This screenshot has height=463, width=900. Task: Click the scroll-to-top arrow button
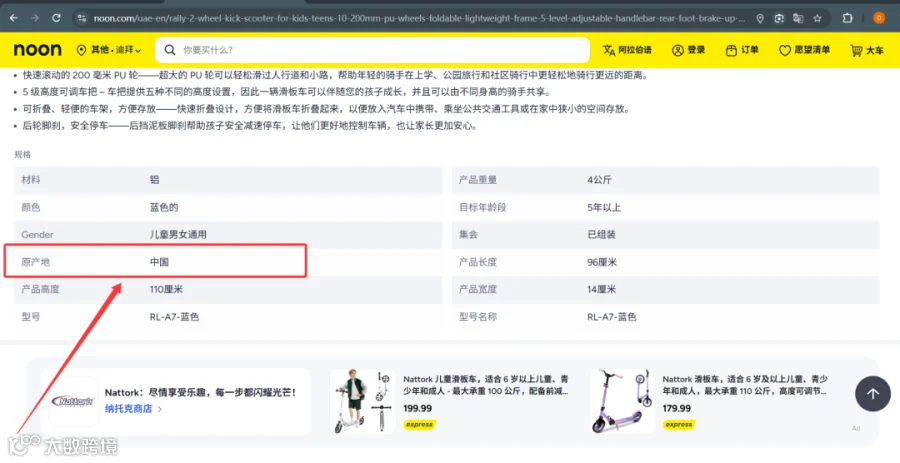click(872, 394)
